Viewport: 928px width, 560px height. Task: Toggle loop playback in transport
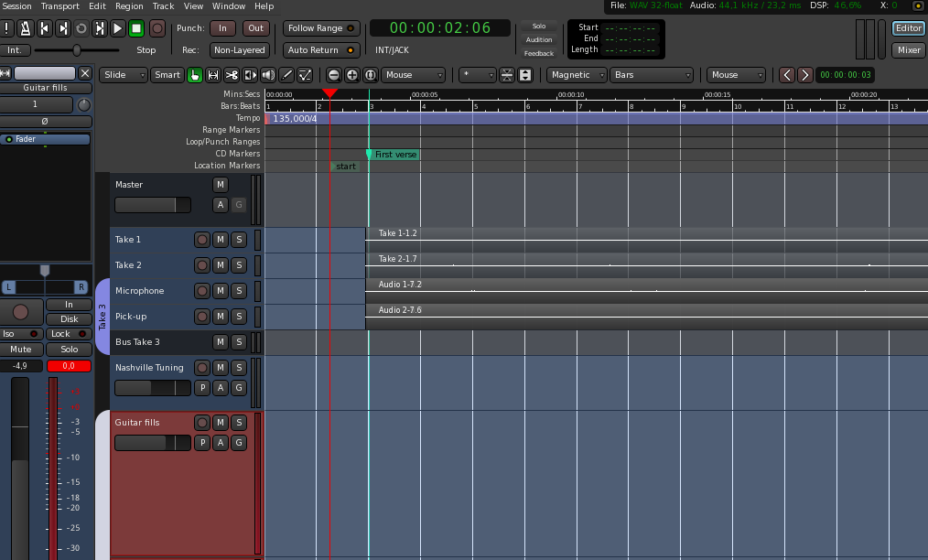point(81,28)
